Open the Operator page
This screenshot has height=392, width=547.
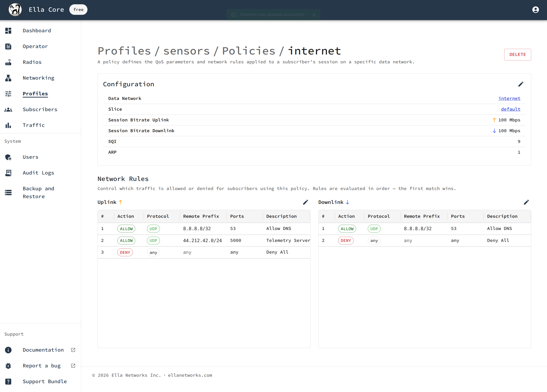point(35,46)
